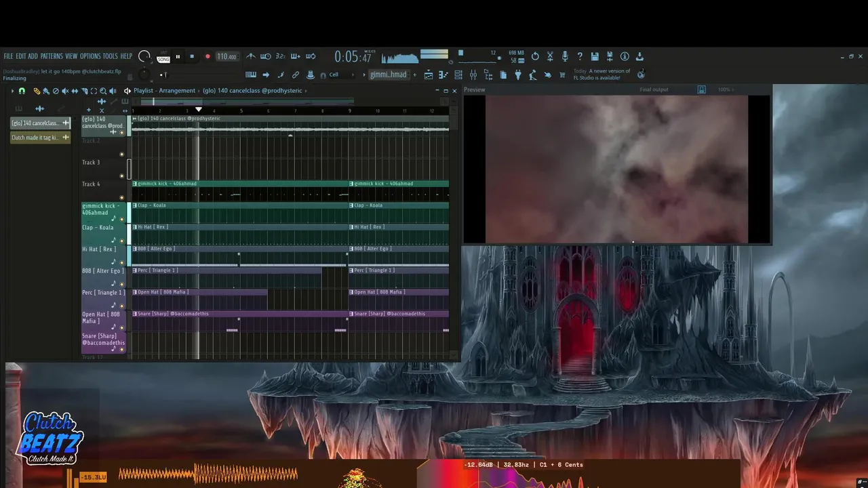Toggle typing keyboard to piano
This screenshot has width=868, height=488.
click(x=251, y=75)
